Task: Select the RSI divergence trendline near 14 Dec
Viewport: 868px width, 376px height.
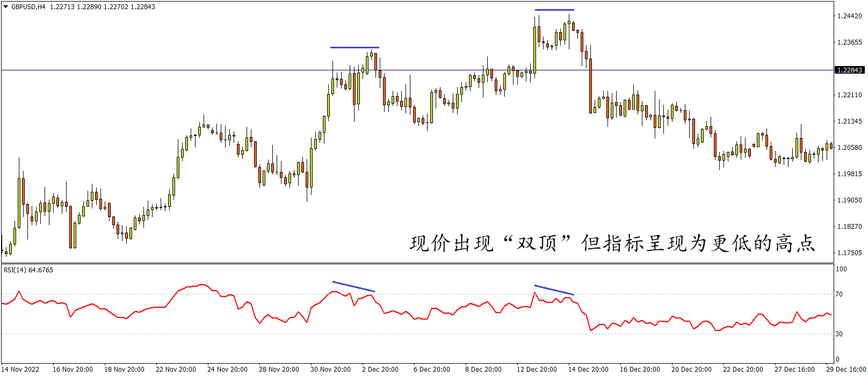Action: 554,290
